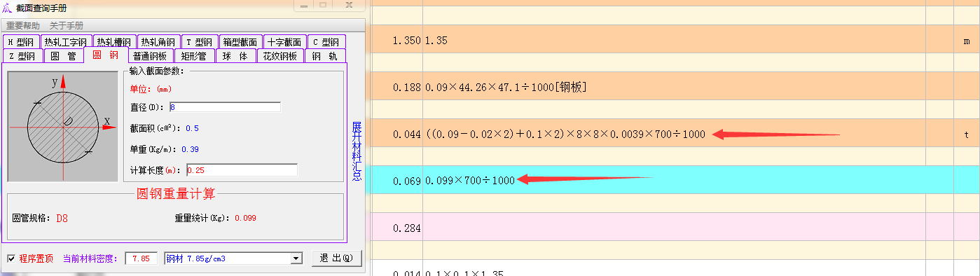Close the 截面查询手册 window
The width and height of the screenshot is (980, 276).
click(x=348, y=6)
